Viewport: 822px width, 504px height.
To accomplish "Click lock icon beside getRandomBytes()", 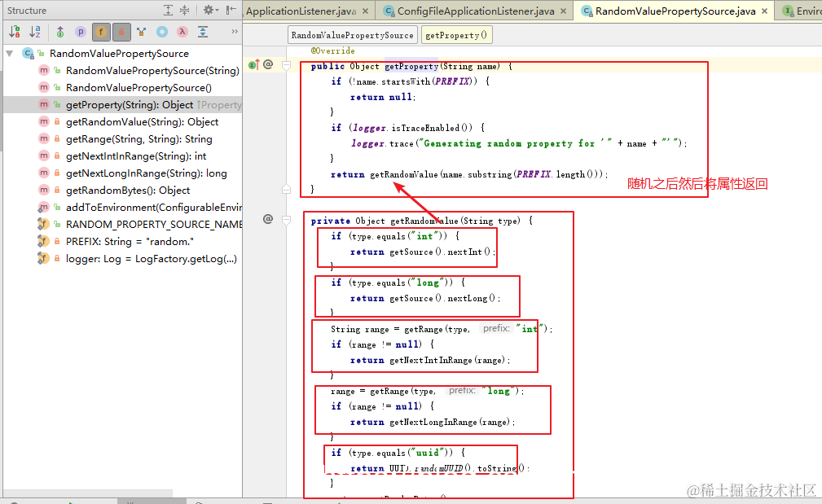I will 57,191.
